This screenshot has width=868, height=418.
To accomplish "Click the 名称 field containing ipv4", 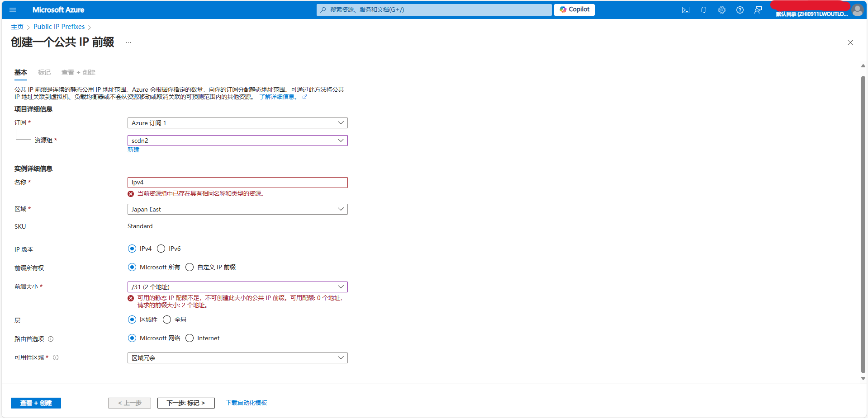I will point(237,182).
